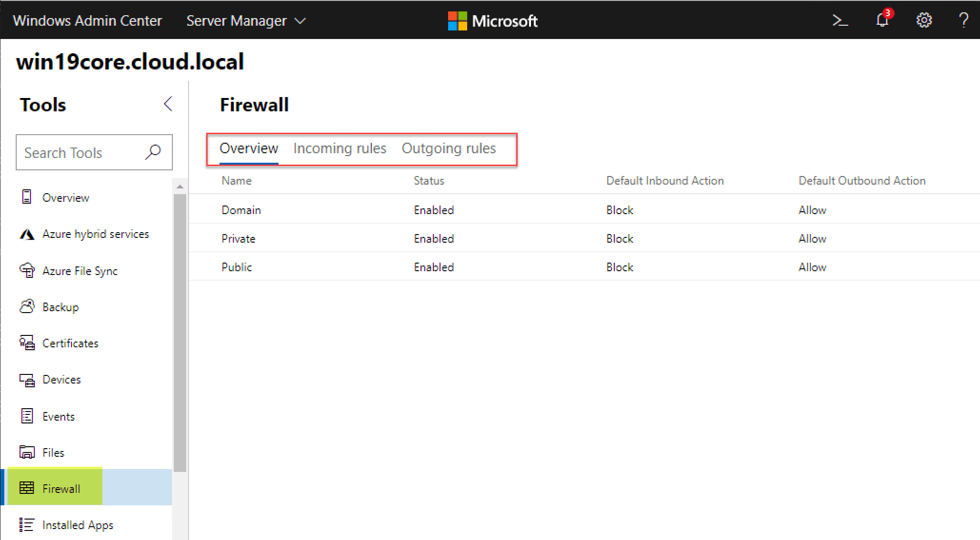Open the notifications bell icon
Screen dimensions: 980x540
point(882,20)
